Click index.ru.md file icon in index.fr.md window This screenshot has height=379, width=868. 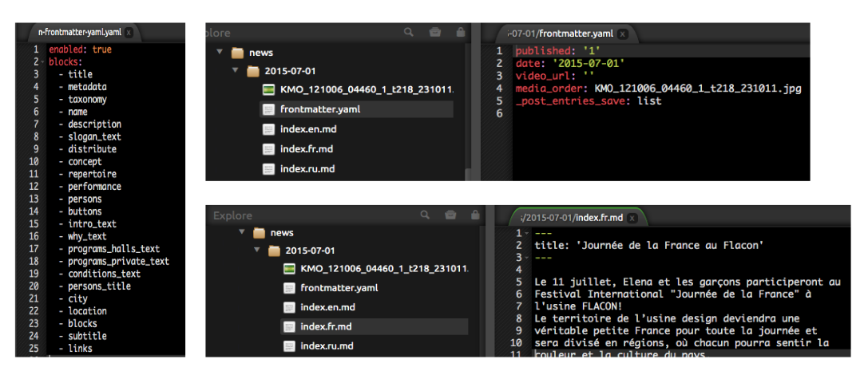[289, 347]
